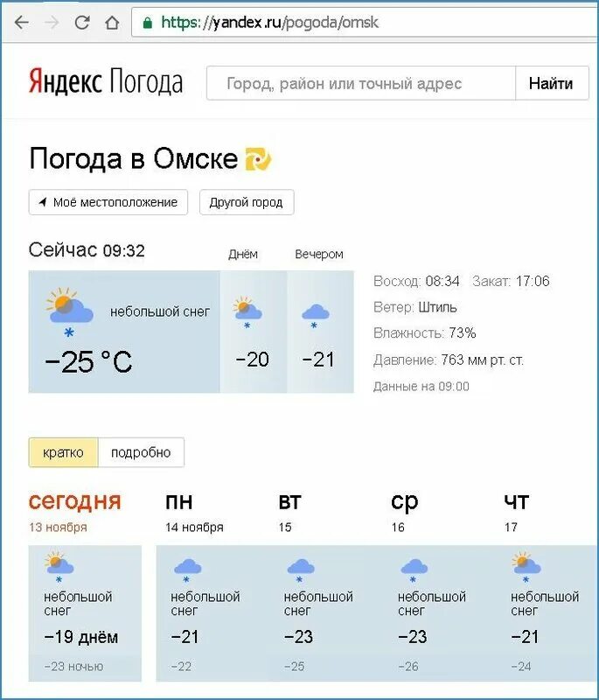Switch to кратко forecast view
Viewport: 599px width, 700px height.
pos(63,452)
